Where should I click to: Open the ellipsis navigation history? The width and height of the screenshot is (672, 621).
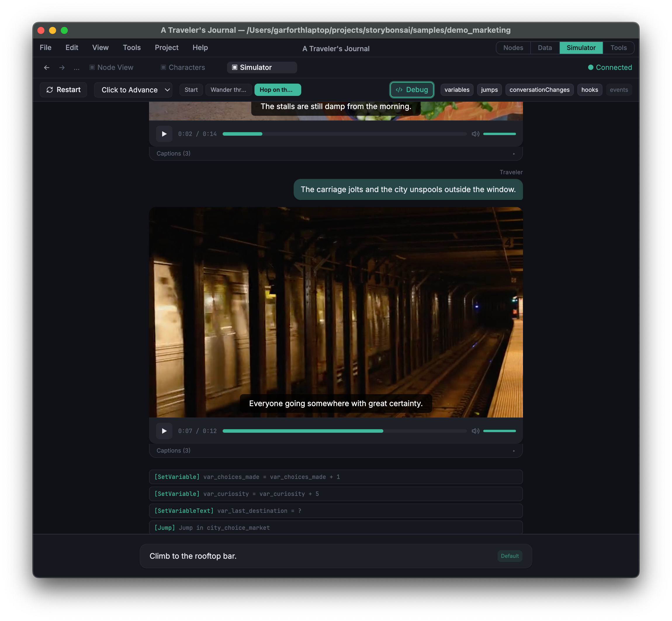pyautogui.click(x=77, y=68)
